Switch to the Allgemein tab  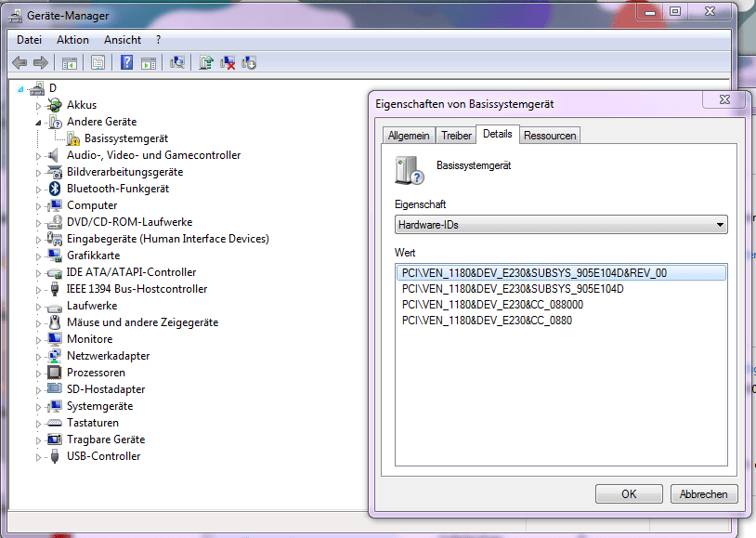pos(409,136)
